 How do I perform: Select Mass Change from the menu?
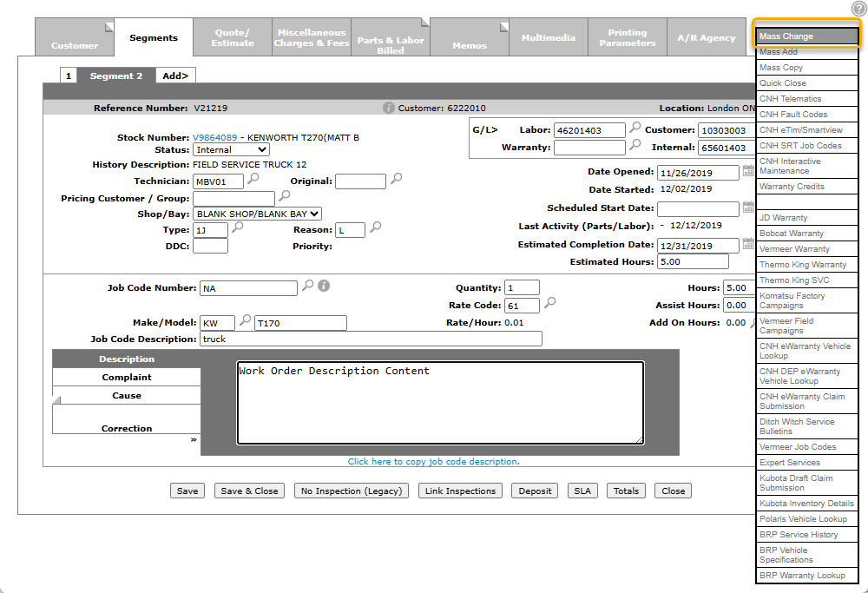(806, 36)
